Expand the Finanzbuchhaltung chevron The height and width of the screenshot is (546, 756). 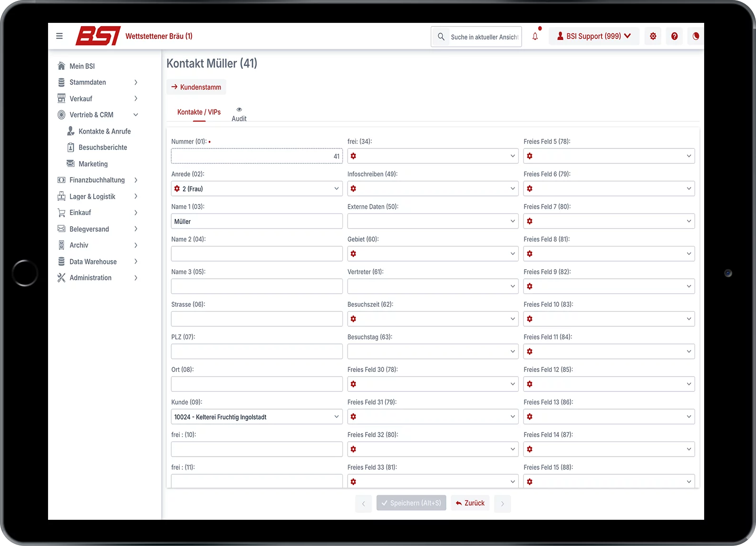136,180
